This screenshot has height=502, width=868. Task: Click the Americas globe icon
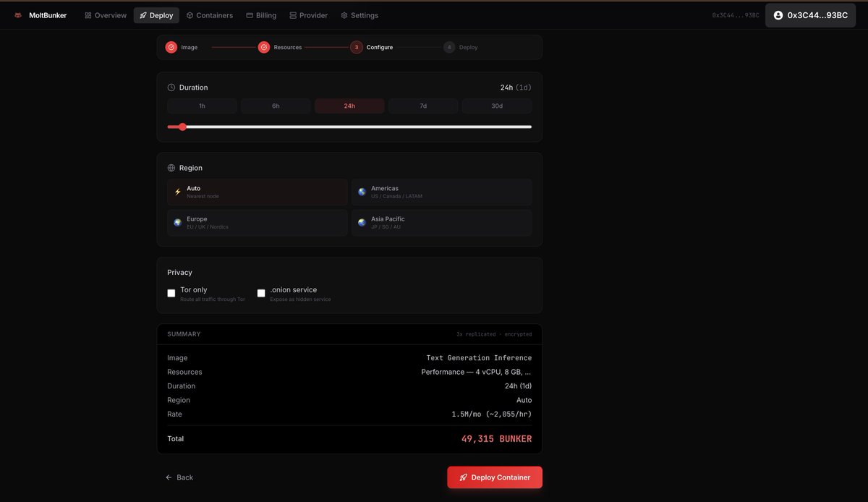pyautogui.click(x=362, y=192)
